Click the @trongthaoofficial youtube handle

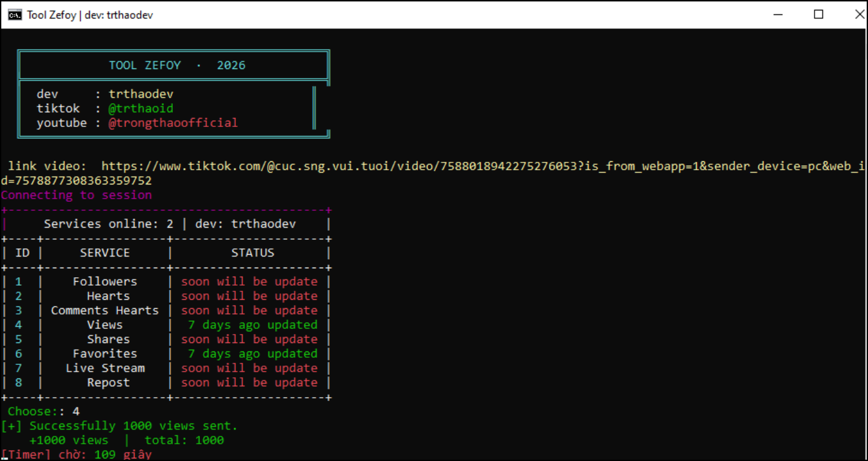pos(173,123)
